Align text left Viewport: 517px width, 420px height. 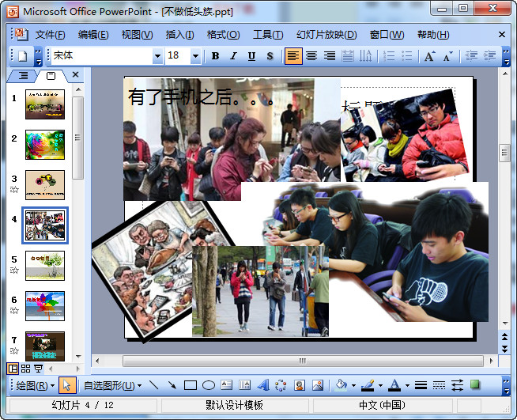(293, 55)
